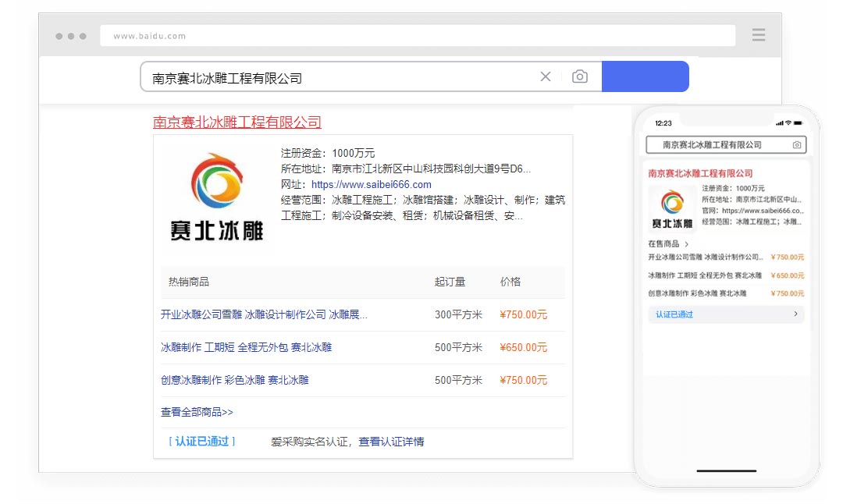Click the blue search button
The height and width of the screenshot is (504, 843).
click(x=646, y=76)
